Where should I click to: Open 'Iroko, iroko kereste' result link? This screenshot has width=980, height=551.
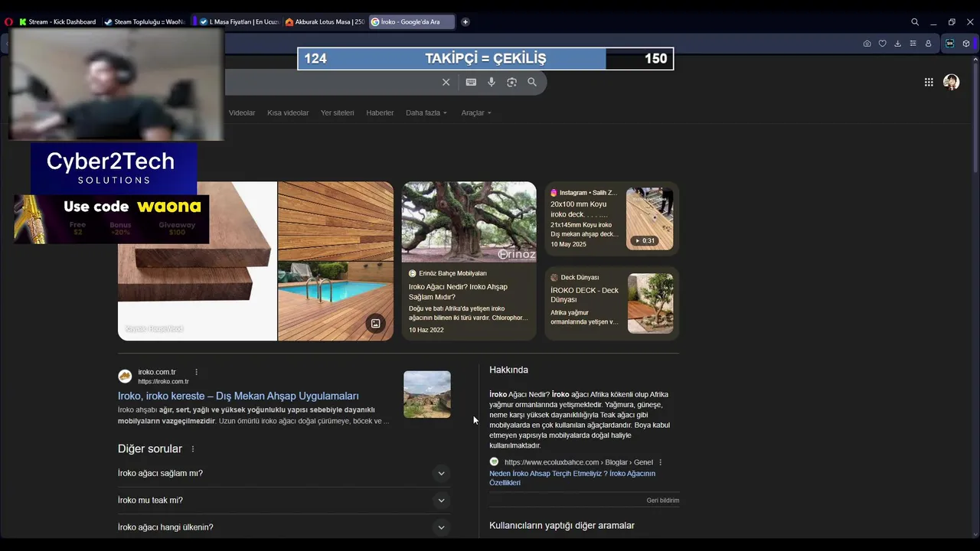click(238, 396)
